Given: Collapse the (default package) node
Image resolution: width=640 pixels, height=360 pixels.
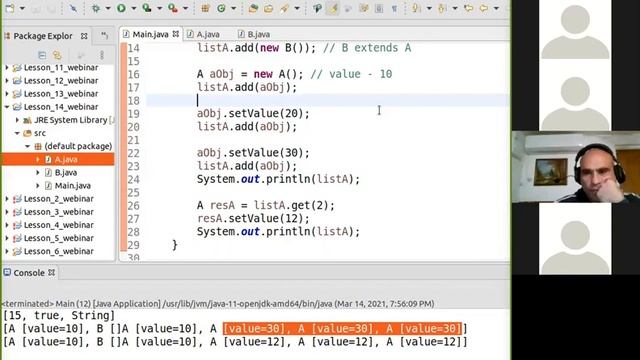Looking at the screenshot, I should tap(27, 146).
